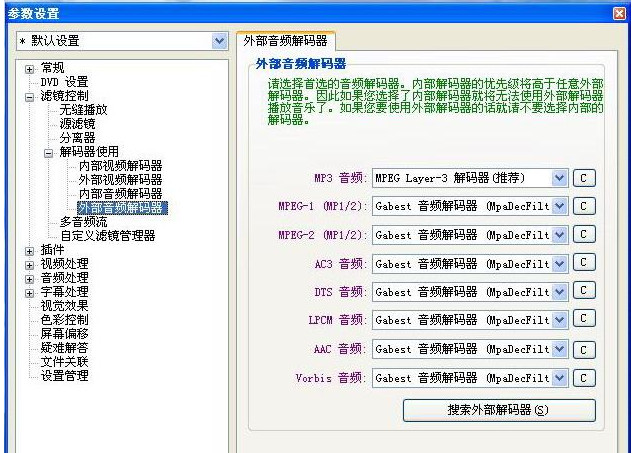Click the C button beside Vorbis 音频
The height and width of the screenshot is (453, 637).
(584, 378)
